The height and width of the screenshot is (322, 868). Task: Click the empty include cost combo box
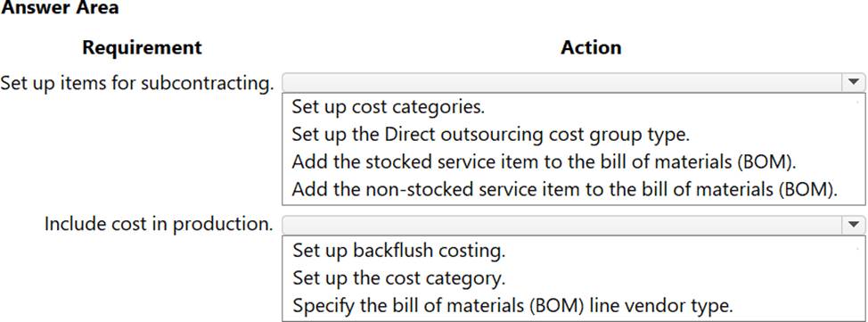click(574, 225)
